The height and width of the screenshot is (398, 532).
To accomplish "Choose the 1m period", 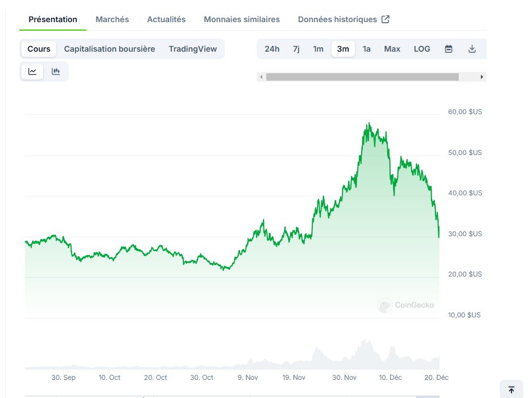I will point(318,49).
